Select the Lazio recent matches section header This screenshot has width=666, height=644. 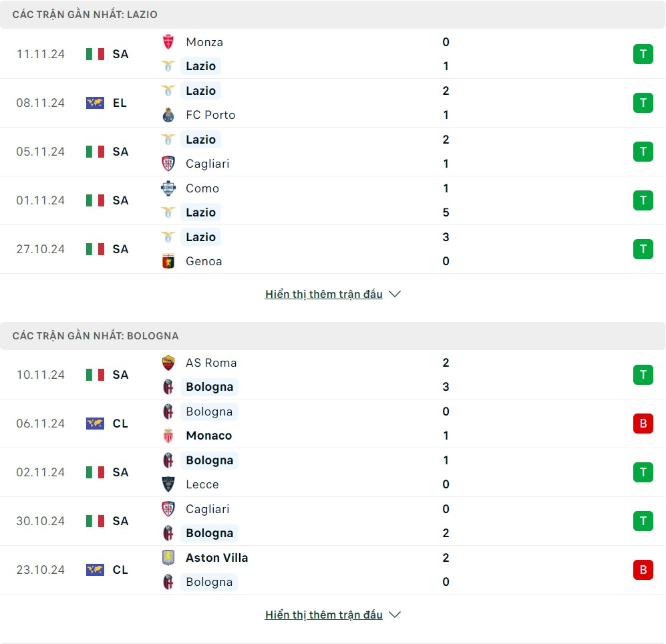pos(85,14)
